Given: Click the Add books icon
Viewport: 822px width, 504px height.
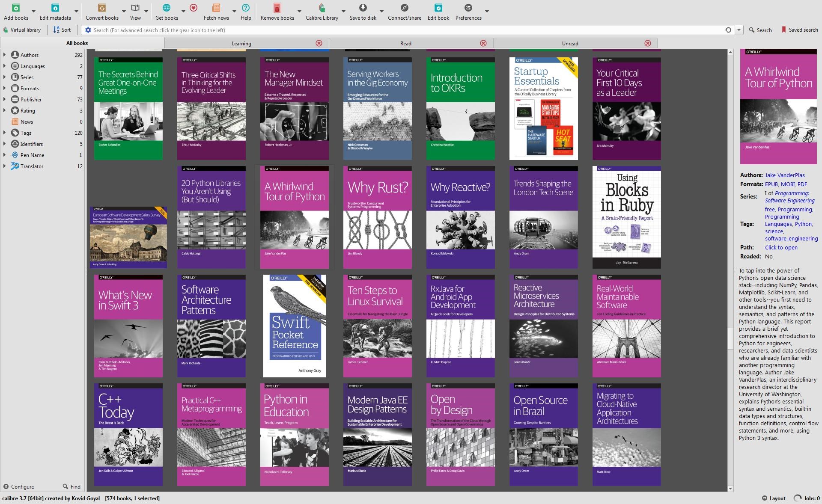Looking at the screenshot, I should point(16,8).
